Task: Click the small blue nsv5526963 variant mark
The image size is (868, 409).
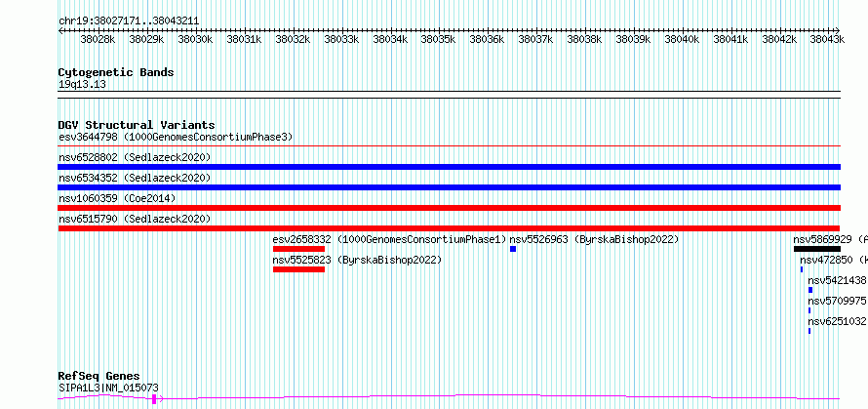Action: [513, 249]
